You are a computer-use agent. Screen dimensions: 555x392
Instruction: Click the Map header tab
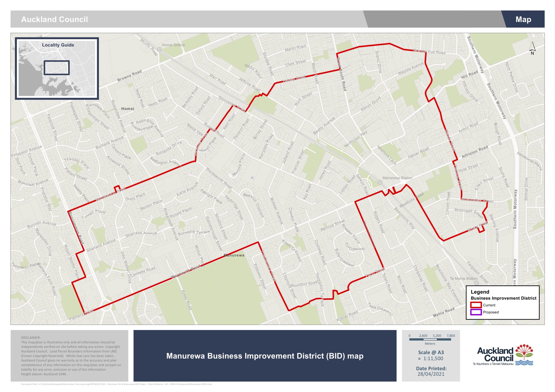click(x=523, y=19)
